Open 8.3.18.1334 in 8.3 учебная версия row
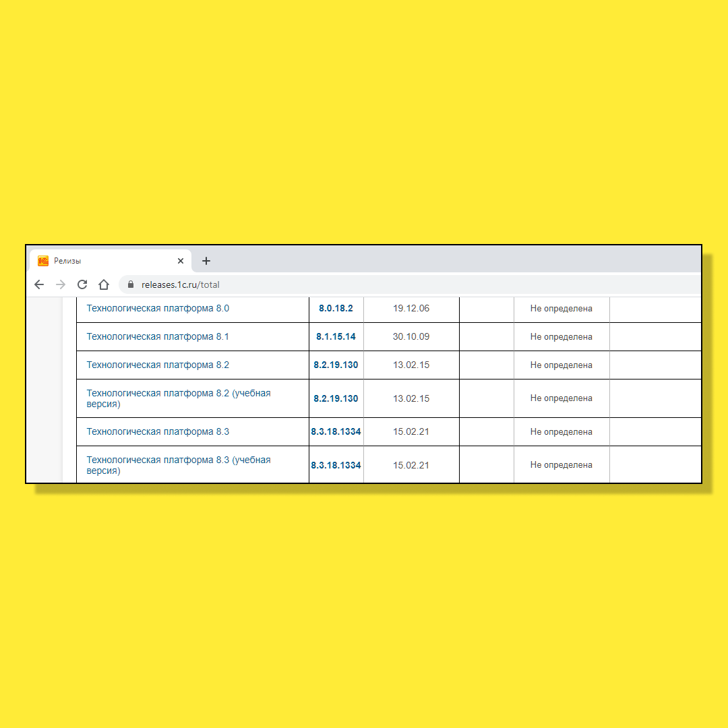728x728 pixels. [336, 465]
